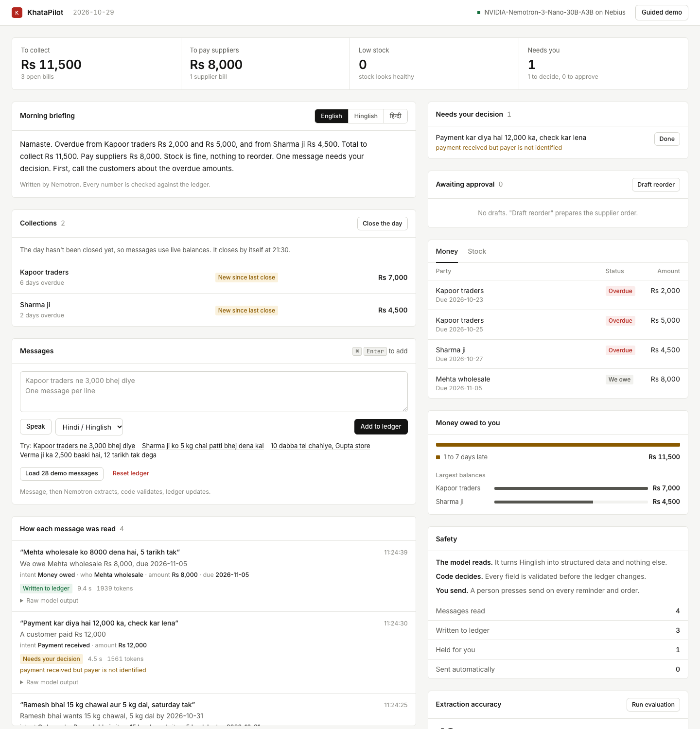The height and width of the screenshot is (729, 700).
Task: Click Add to ledger button
Action: click(x=381, y=427)
